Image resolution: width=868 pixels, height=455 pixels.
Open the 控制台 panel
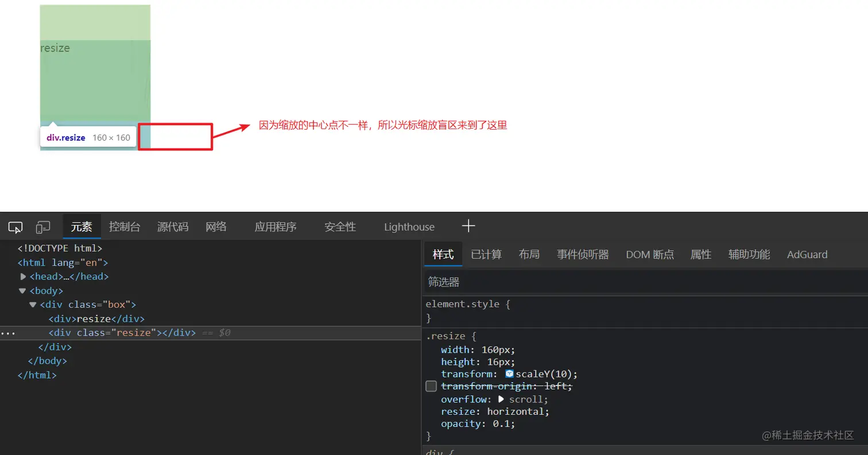click(124, 227)
